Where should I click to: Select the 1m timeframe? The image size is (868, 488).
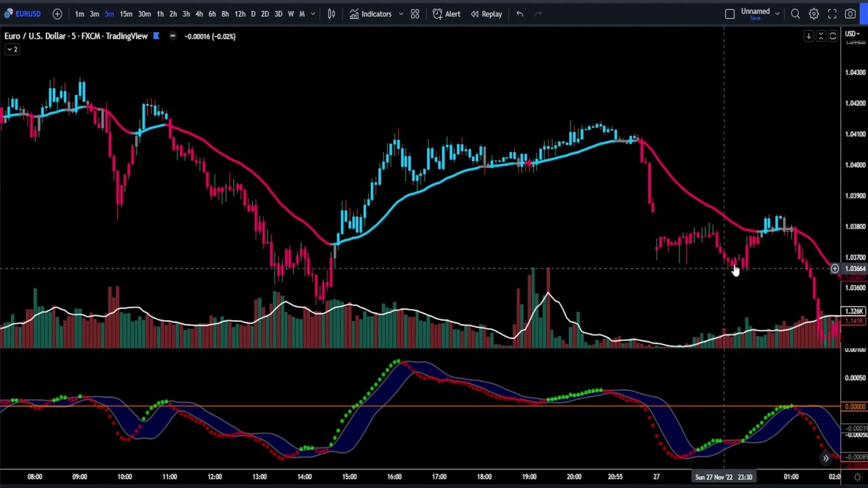79,14
